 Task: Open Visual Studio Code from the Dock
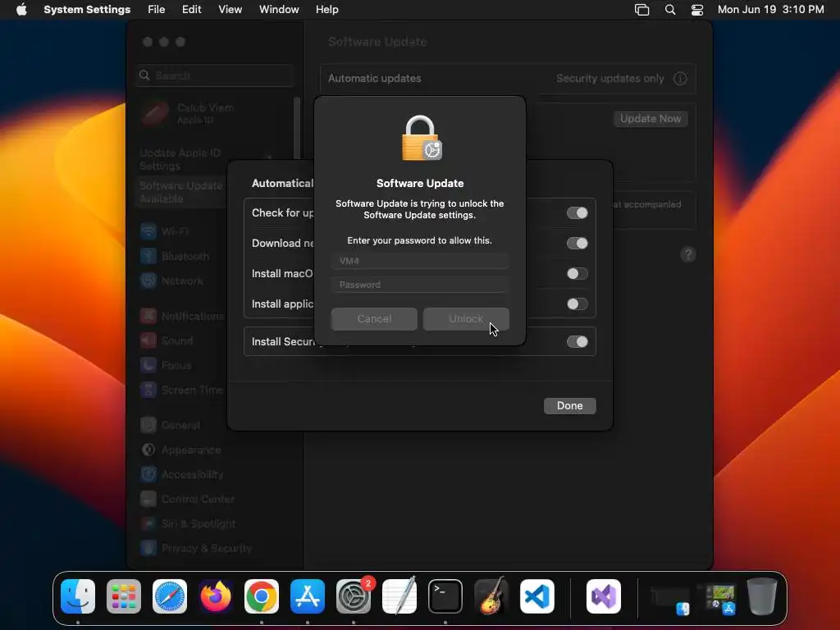click(537, 596)
